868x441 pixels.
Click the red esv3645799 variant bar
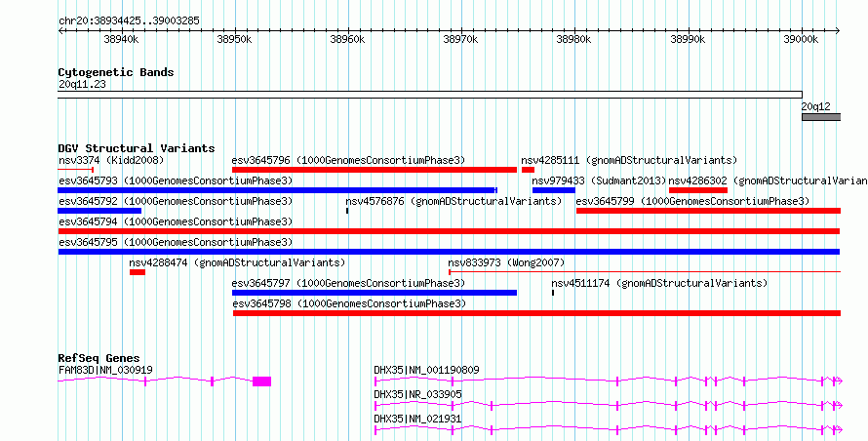point(709,211)
